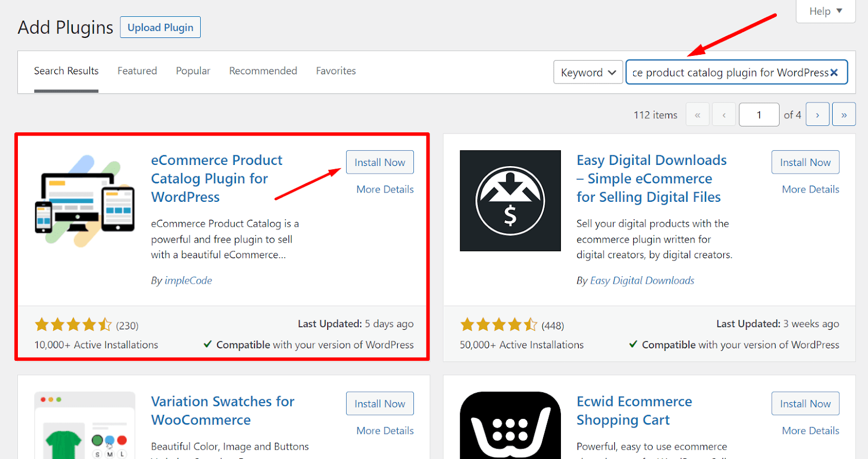Image resolution: width=868 pixels, height=459 pixels.
Task: Install eCommerce Product Catalog plugin now
Action: pyautogui.click(x=380, y=162)
